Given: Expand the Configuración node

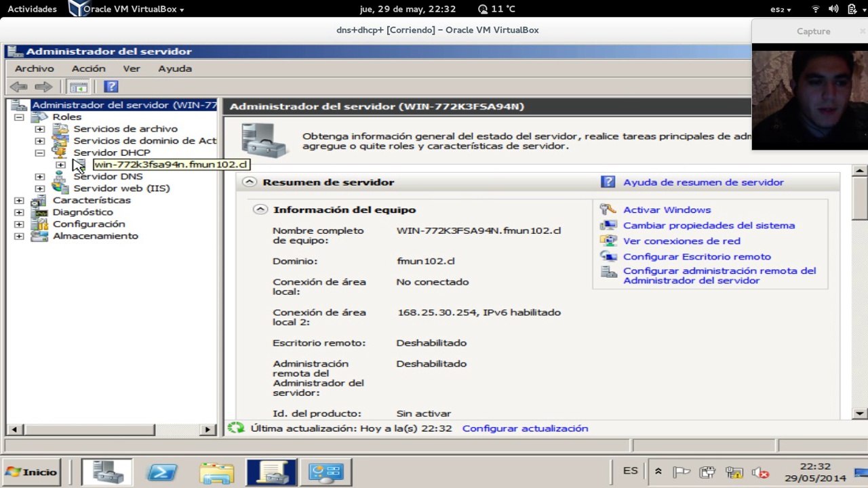Looking at the screenshot, I should (x=19, y=224).
